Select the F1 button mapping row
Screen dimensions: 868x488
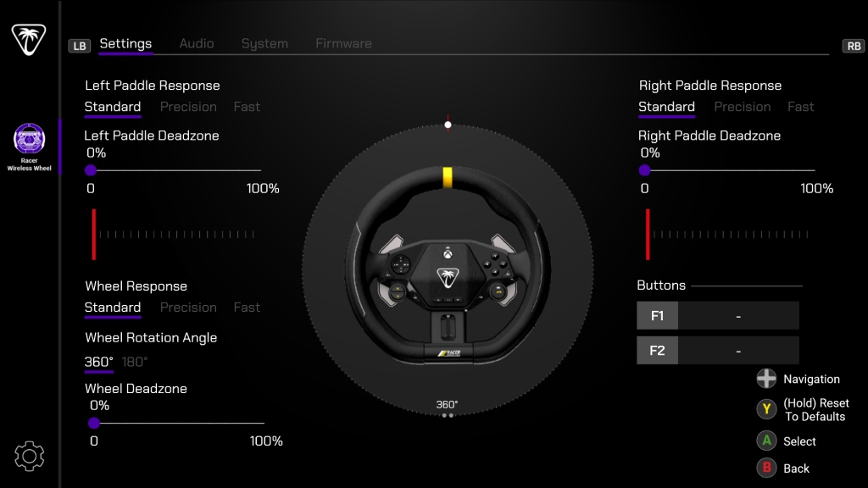[x=718, y=316]
